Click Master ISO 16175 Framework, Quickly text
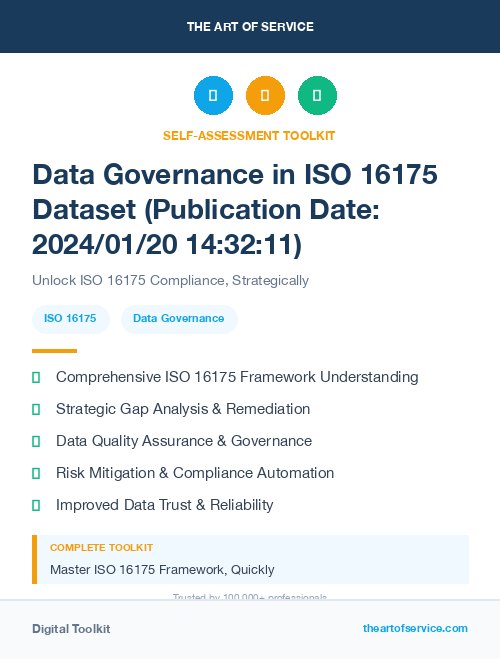500x659 pixels. pyautogui.click(x=162, y=570)
